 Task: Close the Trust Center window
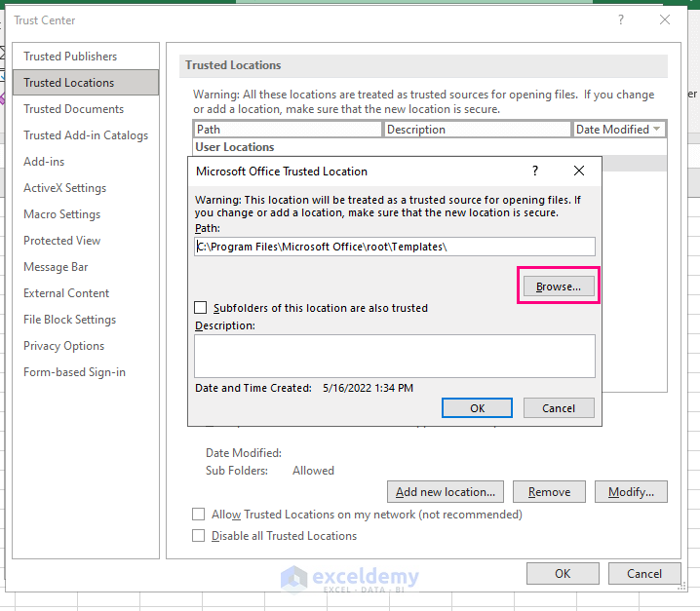pyautogui.click(x=665, y=19)
